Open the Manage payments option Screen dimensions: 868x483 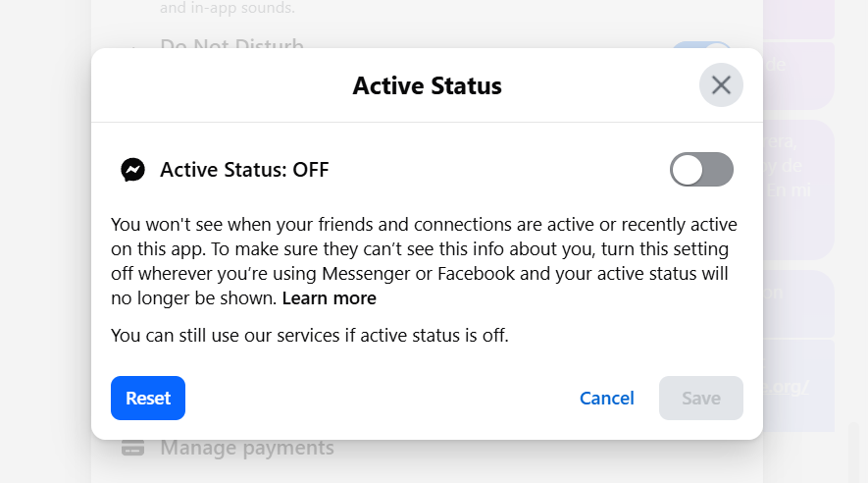(x=247, y=449)
